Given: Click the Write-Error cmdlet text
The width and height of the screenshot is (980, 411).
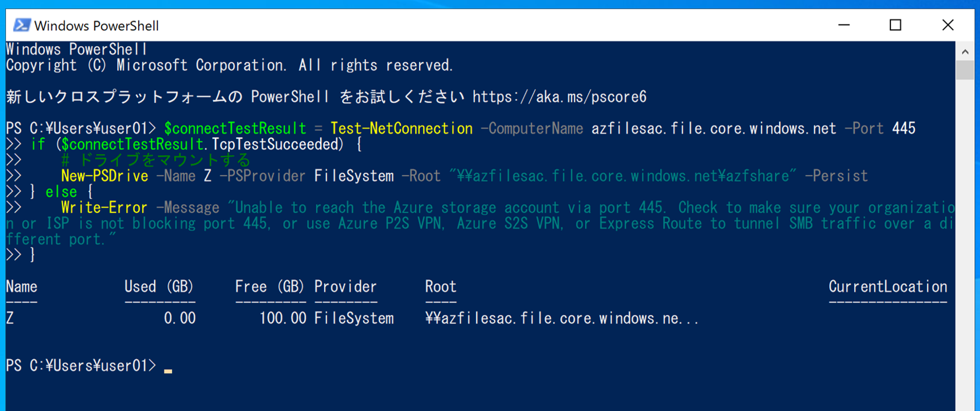Looking at the screenshot, I should (x=104, y=208).
